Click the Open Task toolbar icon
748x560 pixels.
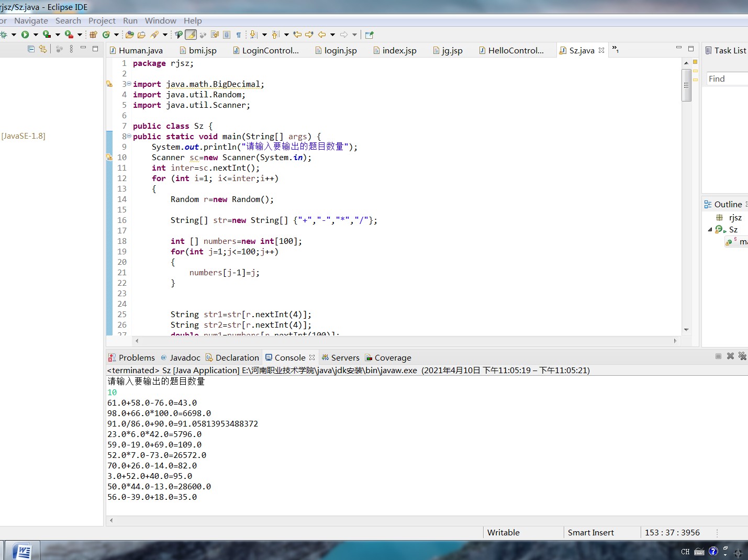tap(141, 35)
